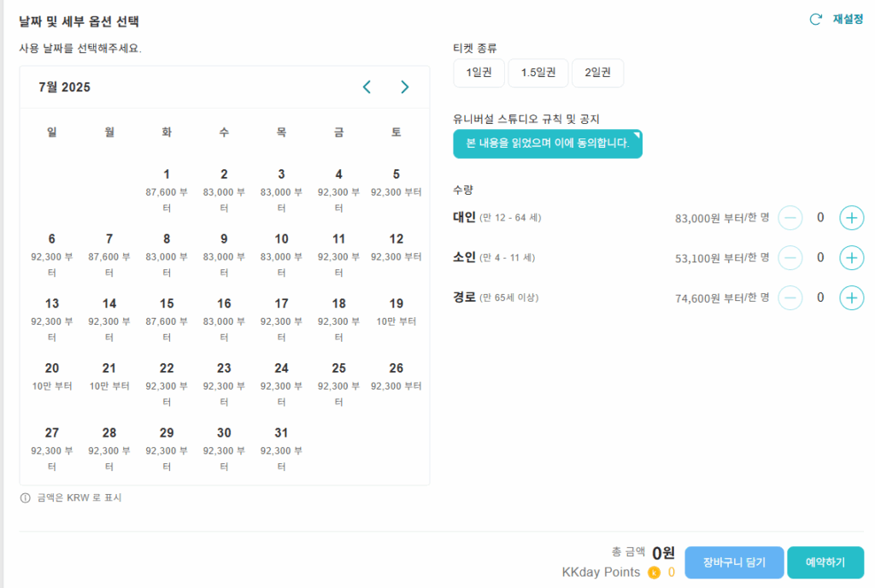Select July 18 on the calendar
The width and height of the screenshot is (875, 588).
tap(338, 320)
